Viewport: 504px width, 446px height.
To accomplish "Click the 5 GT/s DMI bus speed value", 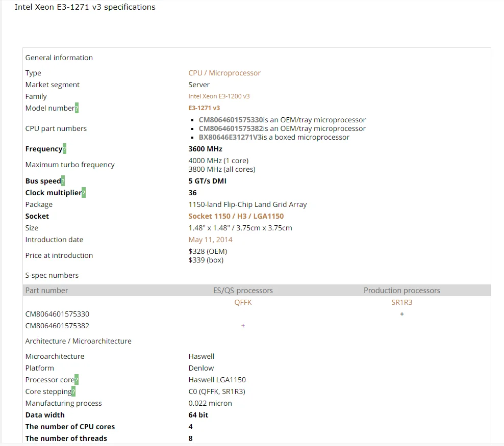I will tap(207, 181).
